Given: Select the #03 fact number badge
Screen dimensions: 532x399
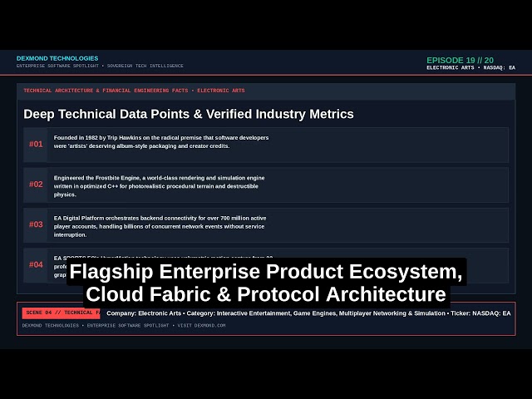Looking at the screenshot, I should click(36, 224).
